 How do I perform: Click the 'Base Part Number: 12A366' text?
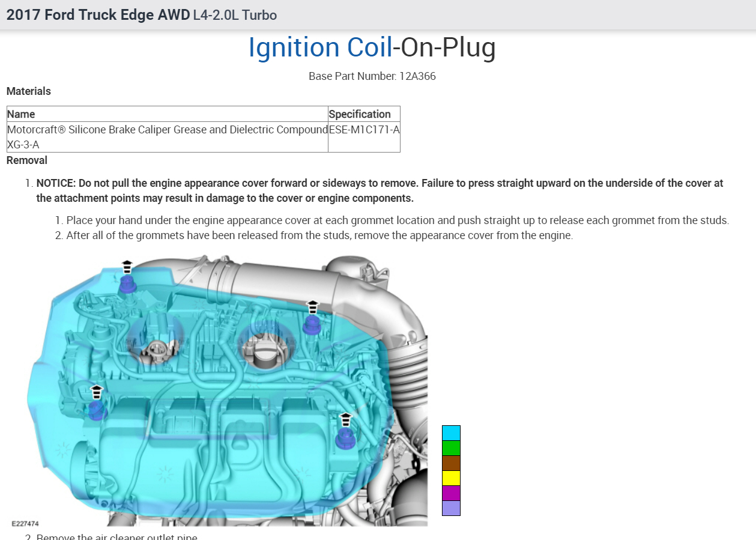tap(372, 76)
